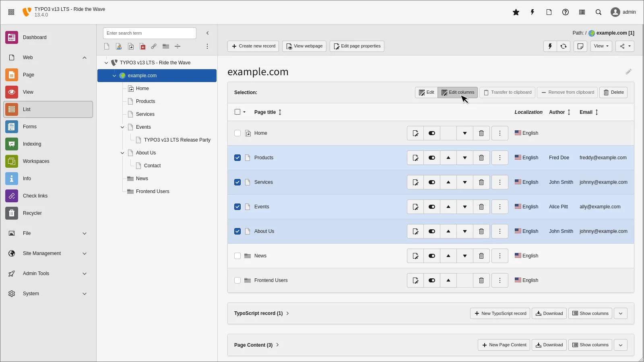Screen dimensions: 644x362
Task: Create an internal note via the note icon
Action: click(x=580, y=46)
